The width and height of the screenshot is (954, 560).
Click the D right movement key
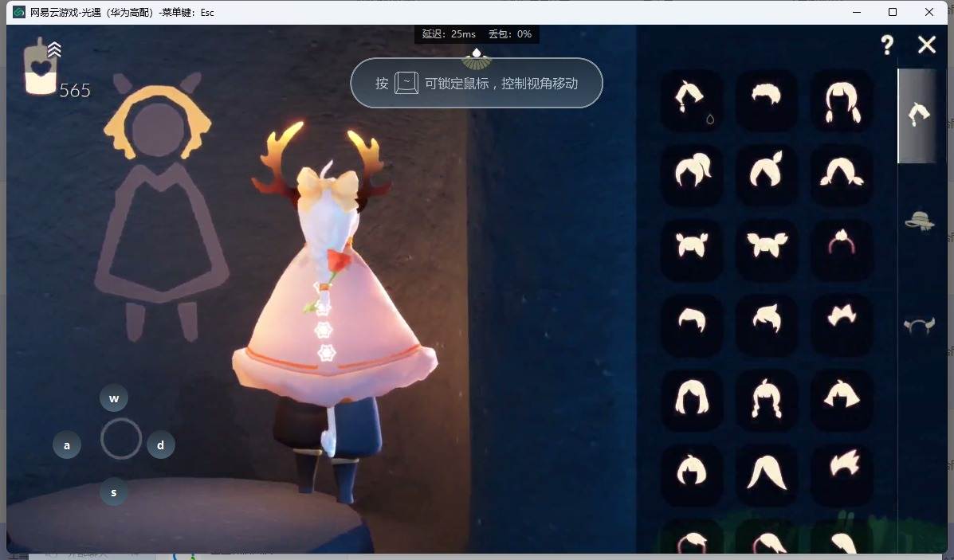click(x=161, y=445)
